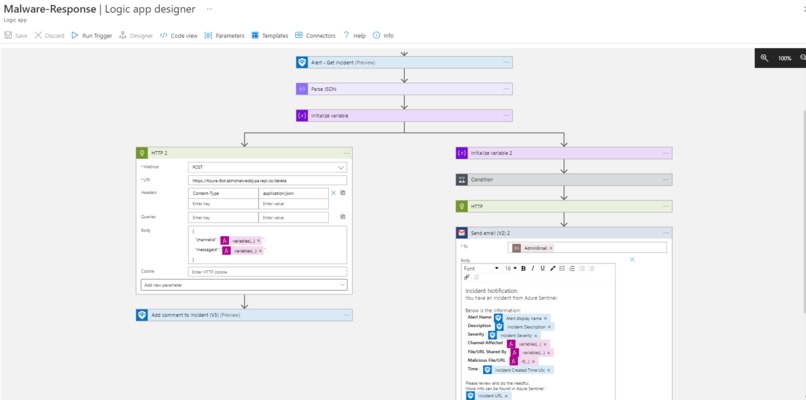This screenshot has height=400, width=806.
Task: Remove the messageid variables token
Action: tap(261, 251)
